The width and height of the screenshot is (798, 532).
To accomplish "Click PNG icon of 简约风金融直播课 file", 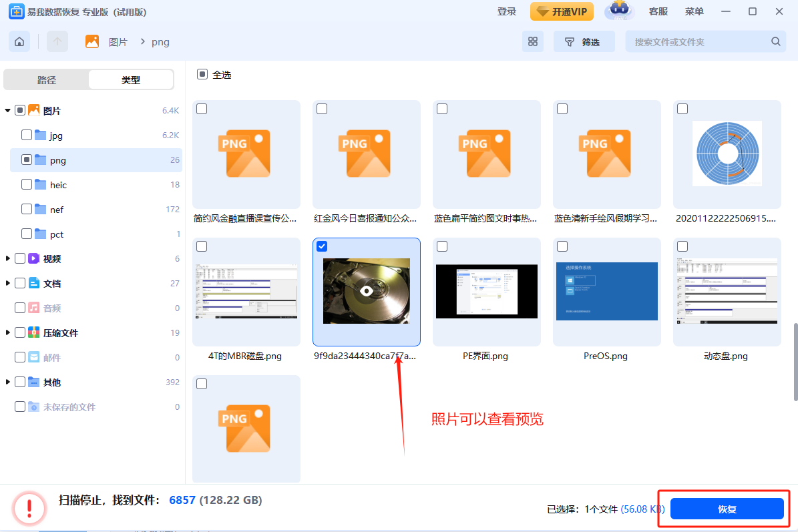I will tap(244, 154).
